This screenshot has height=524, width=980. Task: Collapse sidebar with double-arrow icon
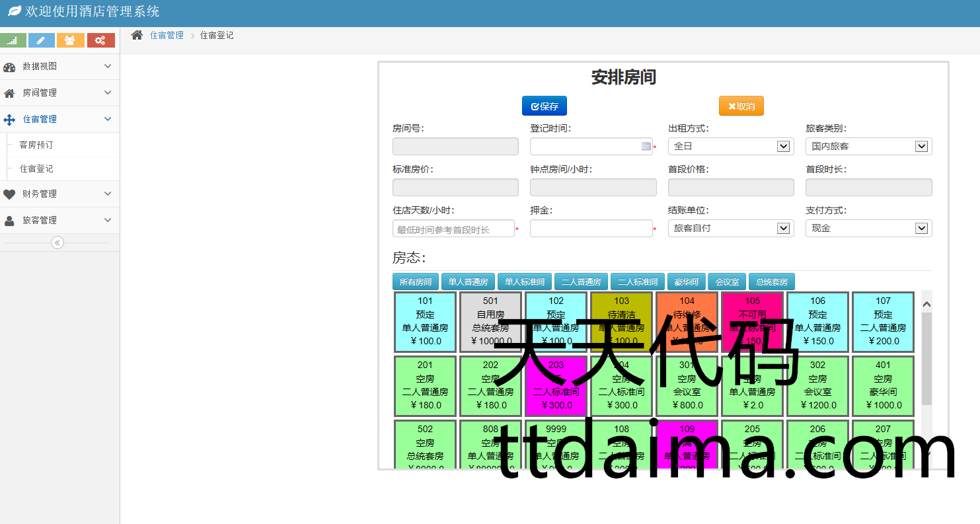(57, 243)
